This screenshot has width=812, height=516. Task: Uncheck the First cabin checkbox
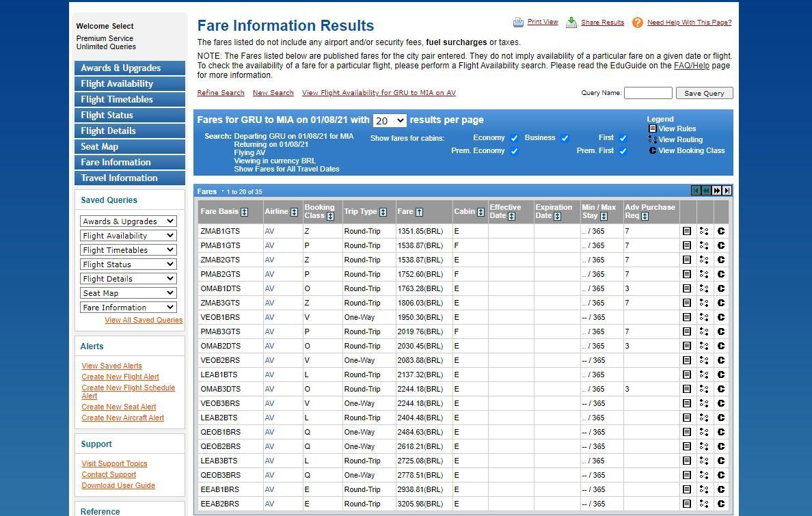pos(623,138)
